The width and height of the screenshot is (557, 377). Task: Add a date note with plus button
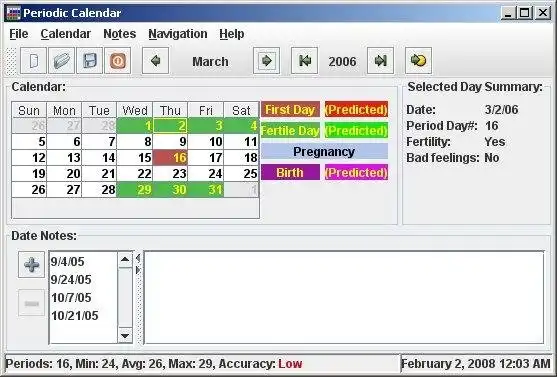32,265
